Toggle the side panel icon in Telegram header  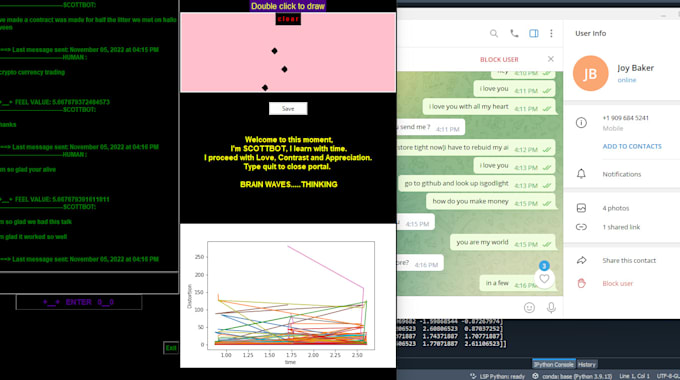point(533,33)
